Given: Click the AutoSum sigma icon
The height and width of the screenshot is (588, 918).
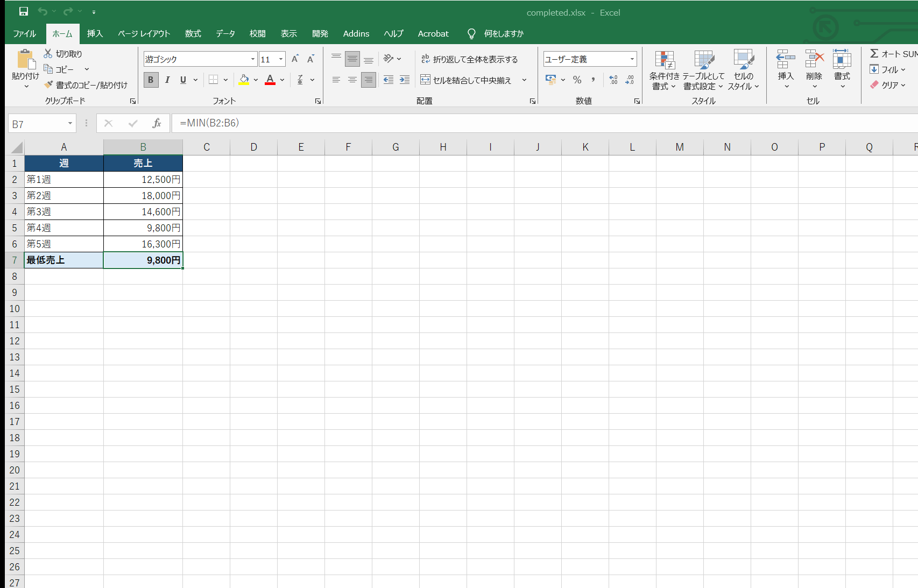Looking at the screenshot, I should pyautogui.click(x=874, y=53).
